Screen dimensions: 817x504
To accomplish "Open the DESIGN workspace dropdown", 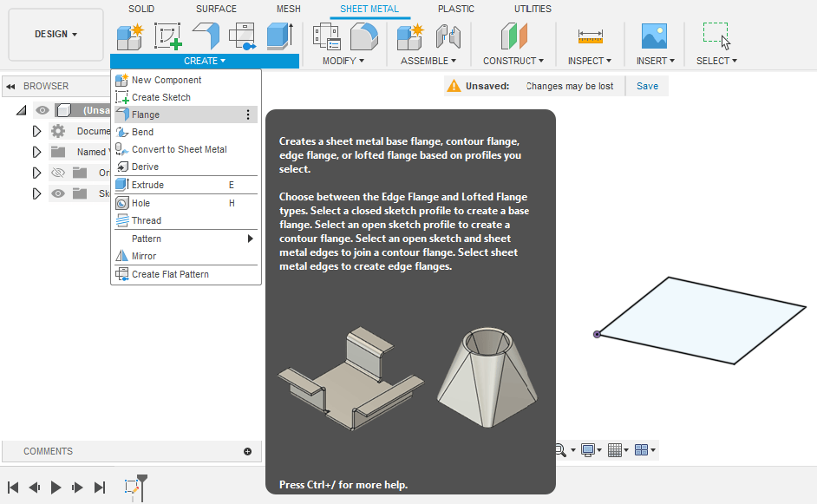I will [56, 34].
